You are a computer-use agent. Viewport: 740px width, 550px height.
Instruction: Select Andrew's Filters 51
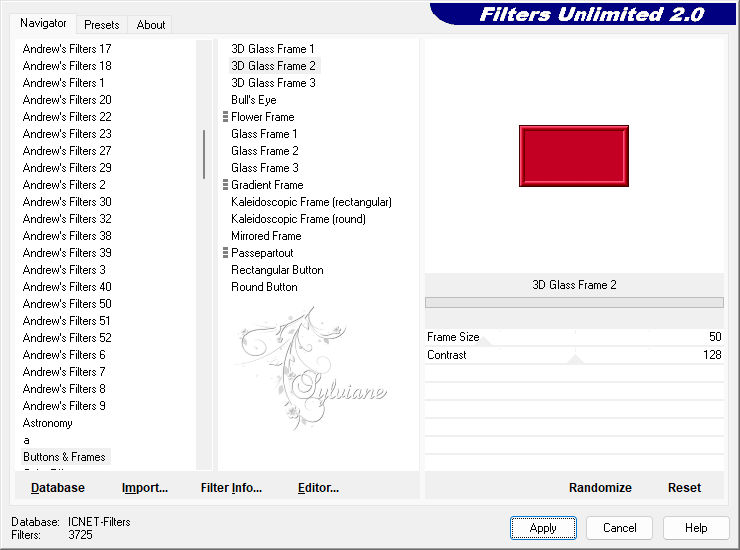pos(66,321)
